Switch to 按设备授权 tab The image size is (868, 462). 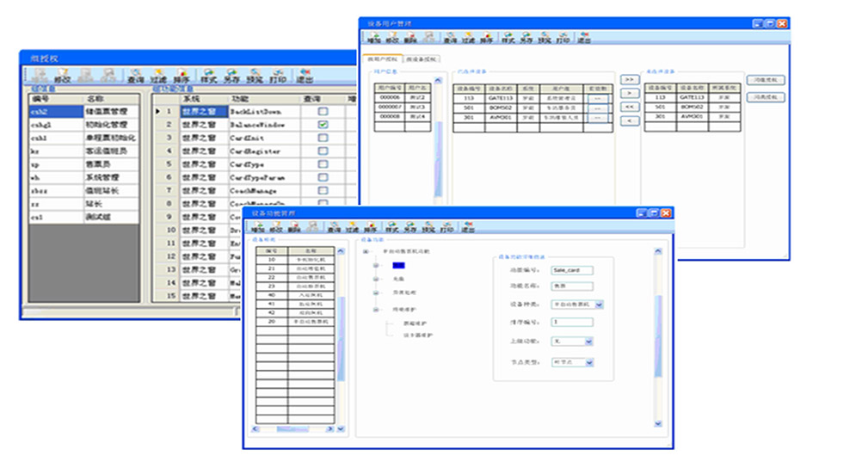(x=422, y=59)
